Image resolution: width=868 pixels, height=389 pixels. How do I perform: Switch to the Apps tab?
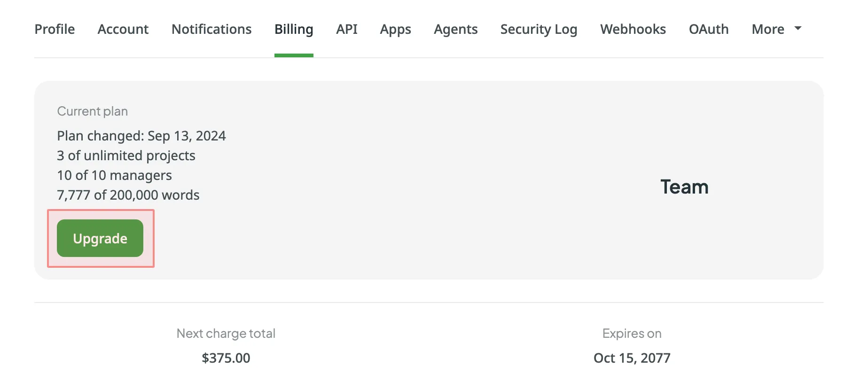(395, 29)
